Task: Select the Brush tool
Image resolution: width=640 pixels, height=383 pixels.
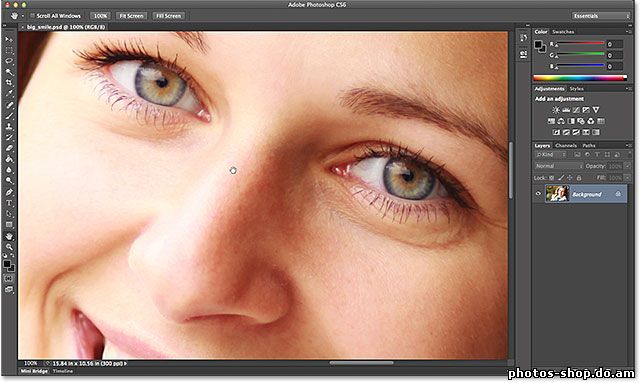Action: pos(9,116)
